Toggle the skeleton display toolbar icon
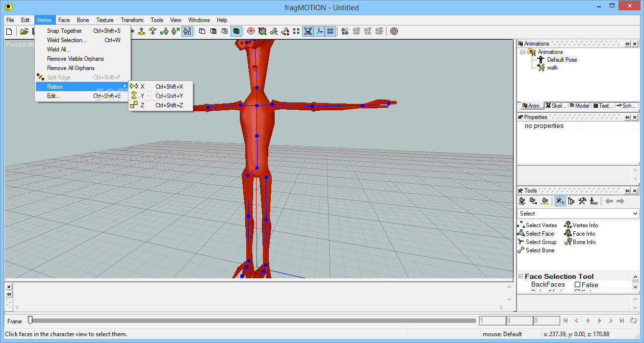 [308, 31]
